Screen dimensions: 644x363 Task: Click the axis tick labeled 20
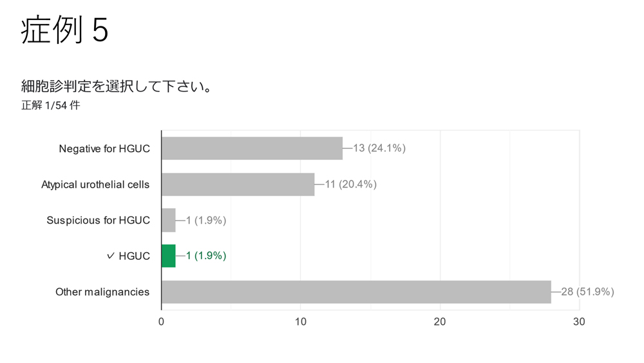pos(440,322)
